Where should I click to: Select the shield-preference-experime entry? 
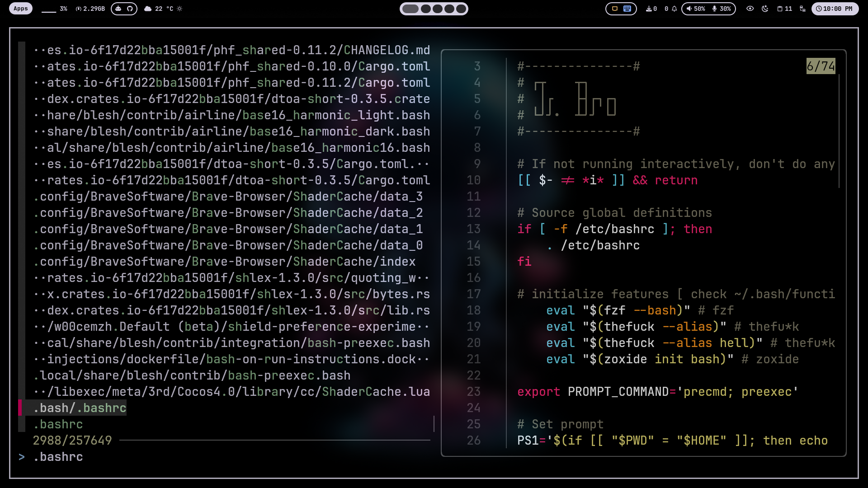point(231,327)
